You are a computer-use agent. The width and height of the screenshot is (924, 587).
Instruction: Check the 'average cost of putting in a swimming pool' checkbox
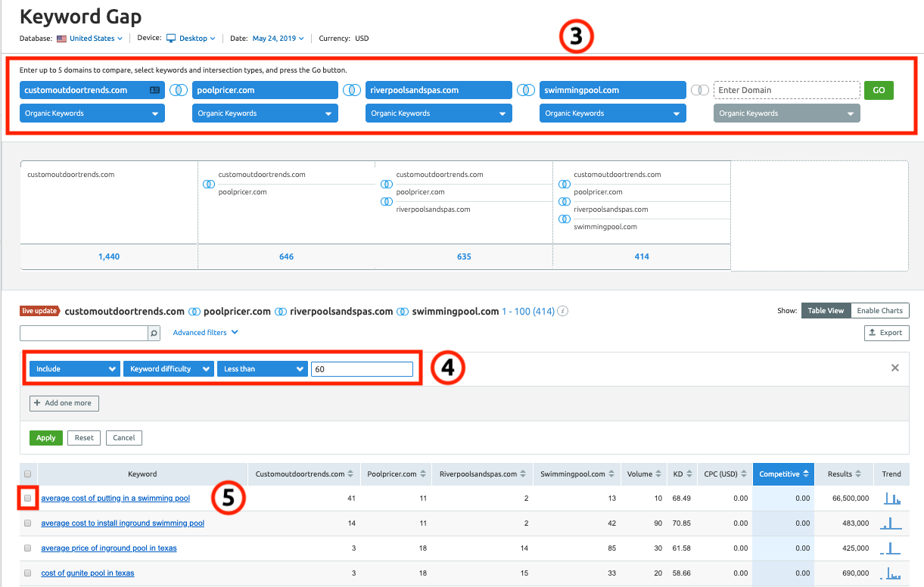pyautogui.click(x=28, y=498)
